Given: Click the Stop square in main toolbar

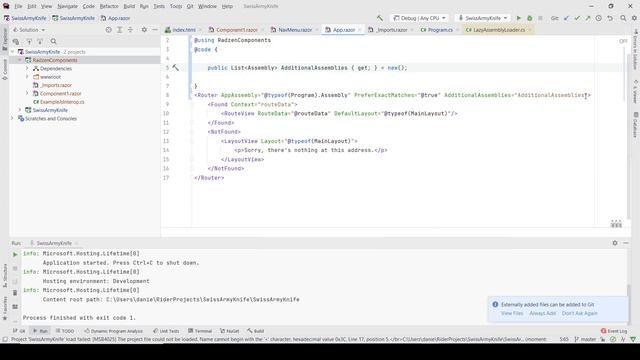Looking at the screenshot, I should (x=540, y=18).
